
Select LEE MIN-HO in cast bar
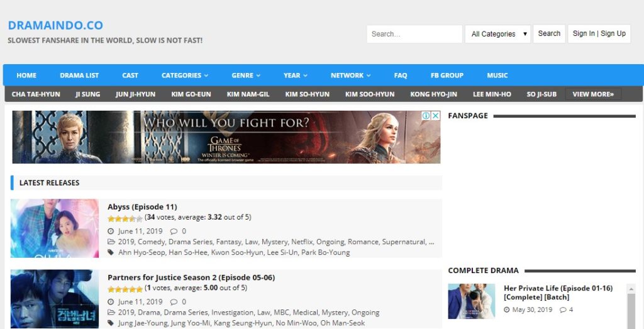pyautogui.click(x=492, y=94)
